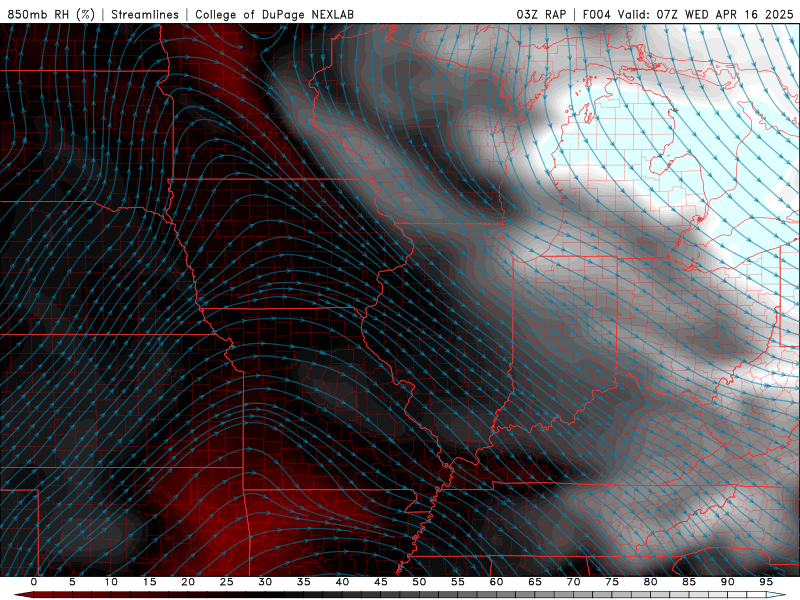Screen dimensions: 800x600
Task: Click 'College of DuPage NEXLAB' header text
Action: (x=274, y=14)
